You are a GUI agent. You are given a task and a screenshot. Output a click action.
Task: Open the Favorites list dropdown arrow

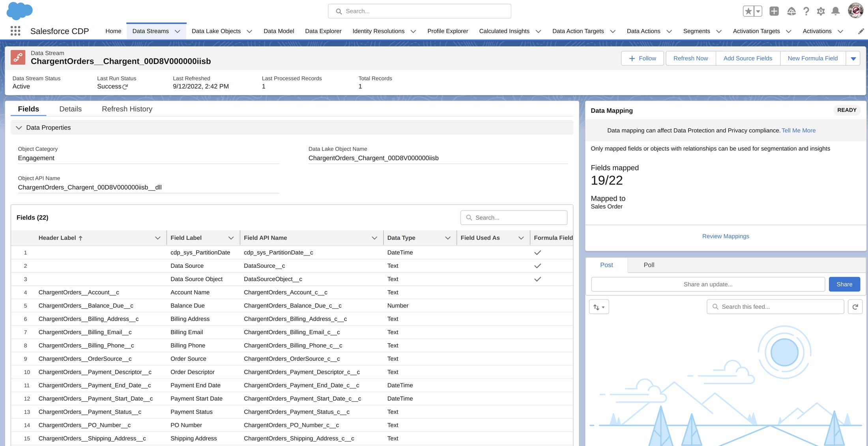pyautogui.click(x=758, y=11)
